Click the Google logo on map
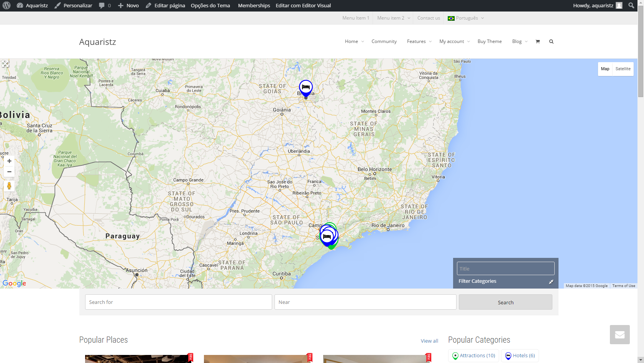Screen dimensions: 644x363 [14, 284]
